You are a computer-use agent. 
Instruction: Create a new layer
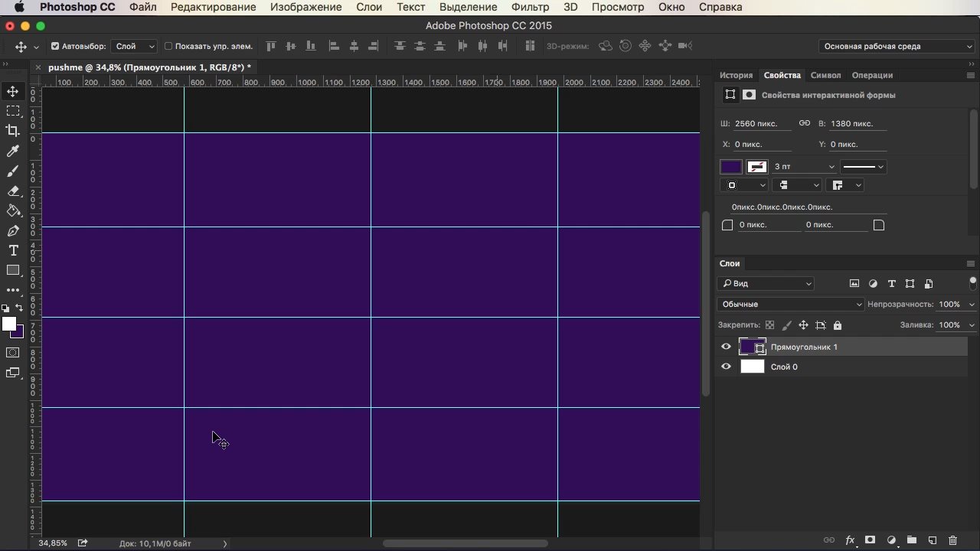pos(933,540)
